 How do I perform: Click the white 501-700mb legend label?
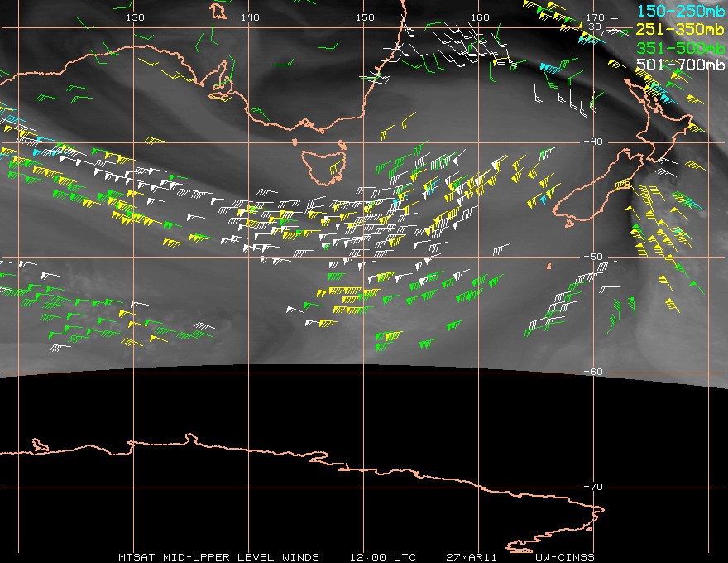[680, 65]
